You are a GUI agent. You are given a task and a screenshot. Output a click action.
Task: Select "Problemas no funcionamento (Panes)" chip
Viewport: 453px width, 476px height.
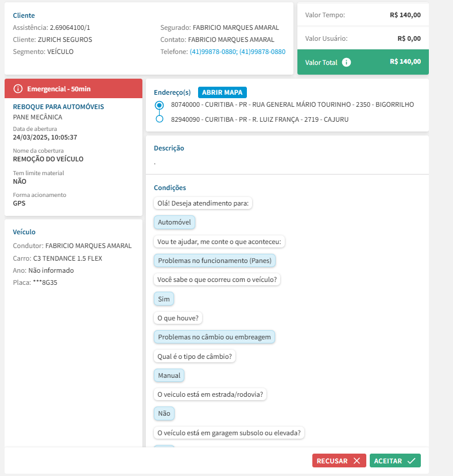click(215, 261)
